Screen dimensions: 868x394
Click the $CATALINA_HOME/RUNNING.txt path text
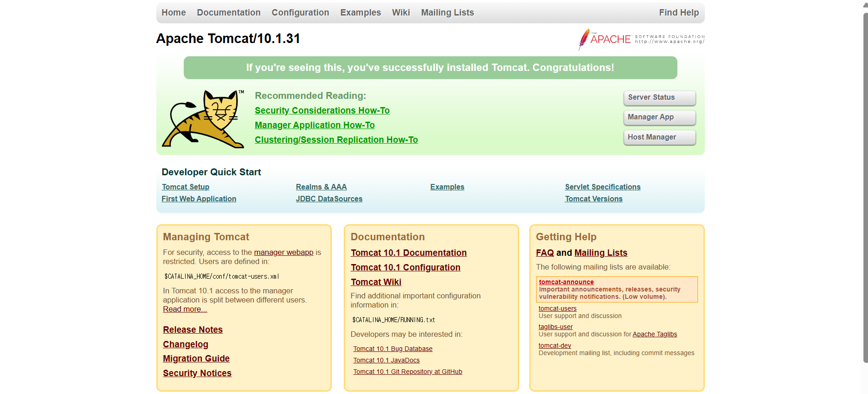394,320
